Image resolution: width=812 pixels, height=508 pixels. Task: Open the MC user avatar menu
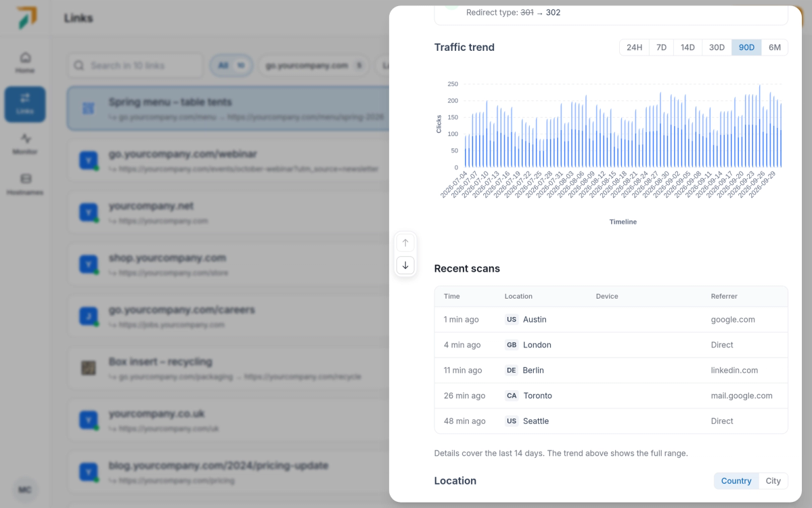pyautogui.click(x=25, y=490)
